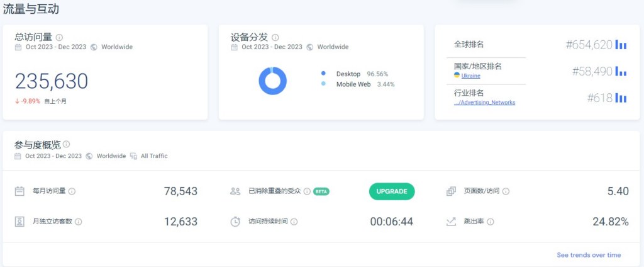Click Worldwide text in 设备分发 card
Screen dimensions: 644x267
[333, 47]
